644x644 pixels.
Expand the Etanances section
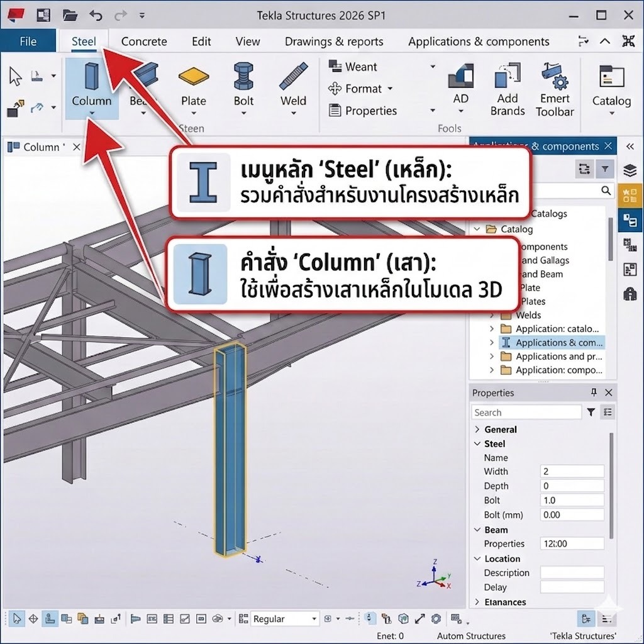pos(477,602)
